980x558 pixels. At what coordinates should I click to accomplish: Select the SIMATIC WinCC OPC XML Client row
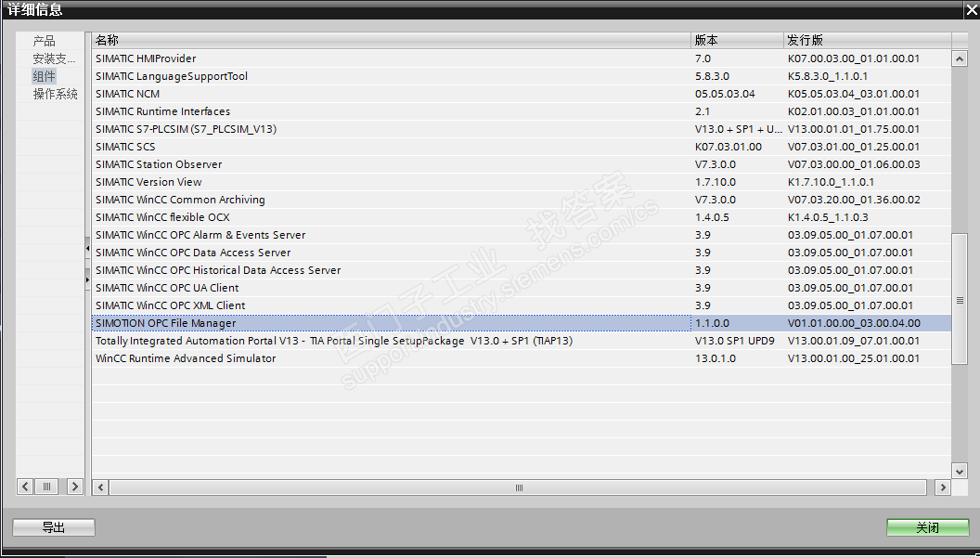[x=522, y=305]
